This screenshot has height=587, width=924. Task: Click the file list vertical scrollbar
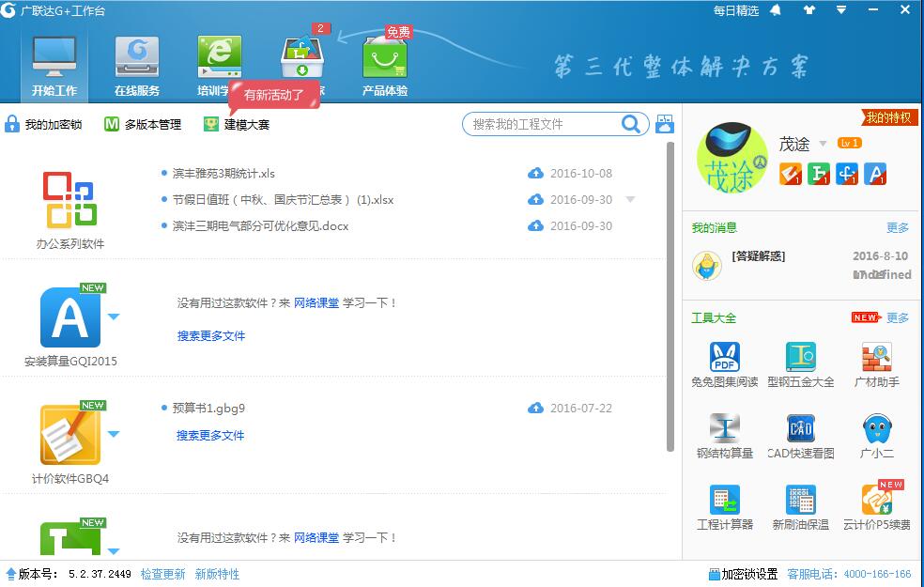click(x=670, y=297)
